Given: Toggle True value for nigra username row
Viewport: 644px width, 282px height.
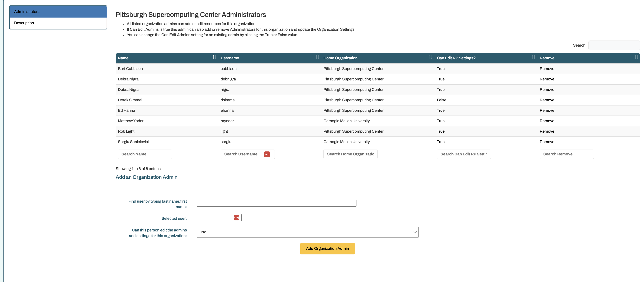Looking at the screenshot, I should 440,89.
